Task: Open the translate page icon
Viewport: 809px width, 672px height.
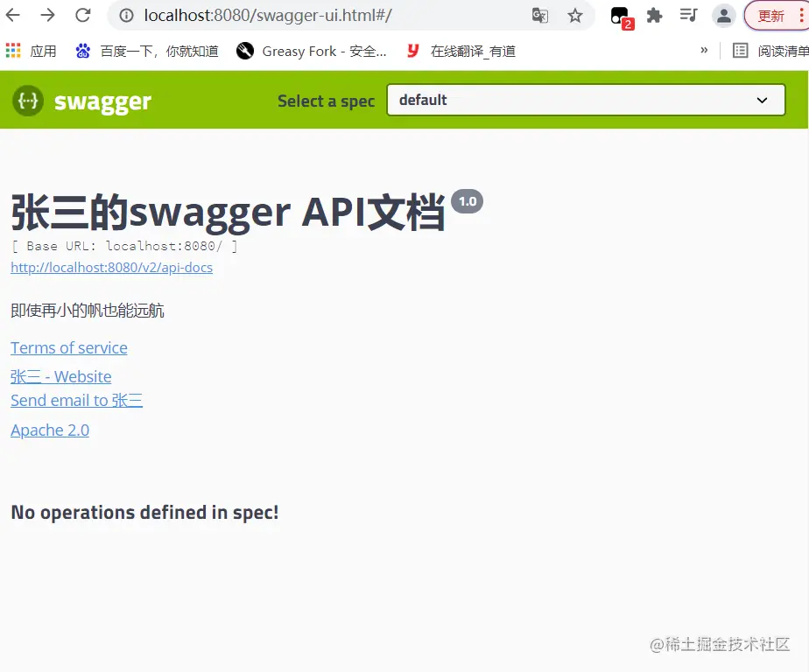Action: click(x=540, y=16)
